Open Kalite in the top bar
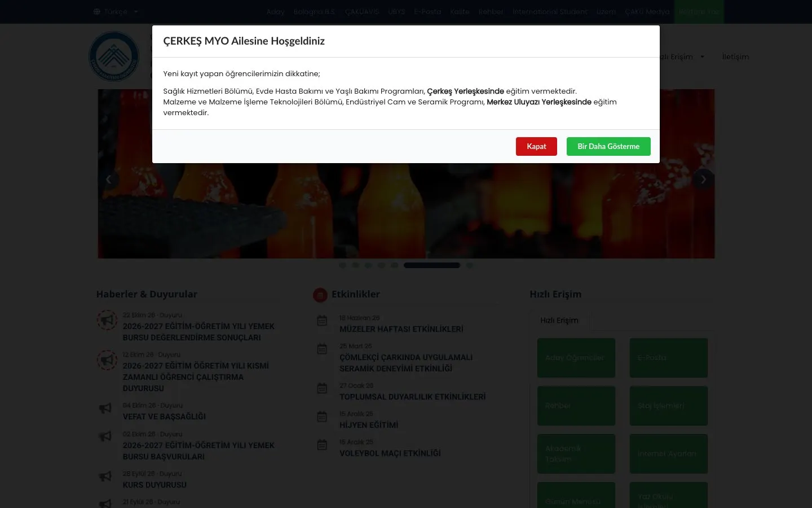This screenshot has width=812, height=508. 460,11
